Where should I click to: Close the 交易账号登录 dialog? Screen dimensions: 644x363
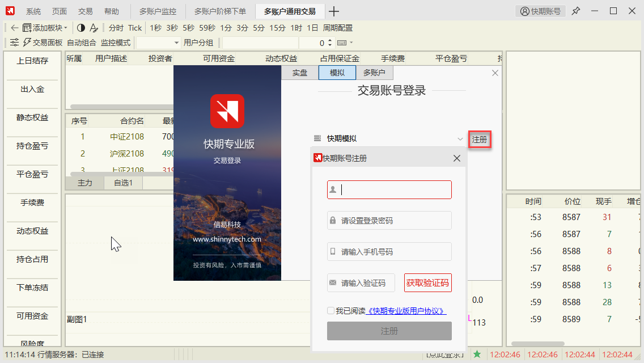tap(495, 73)
